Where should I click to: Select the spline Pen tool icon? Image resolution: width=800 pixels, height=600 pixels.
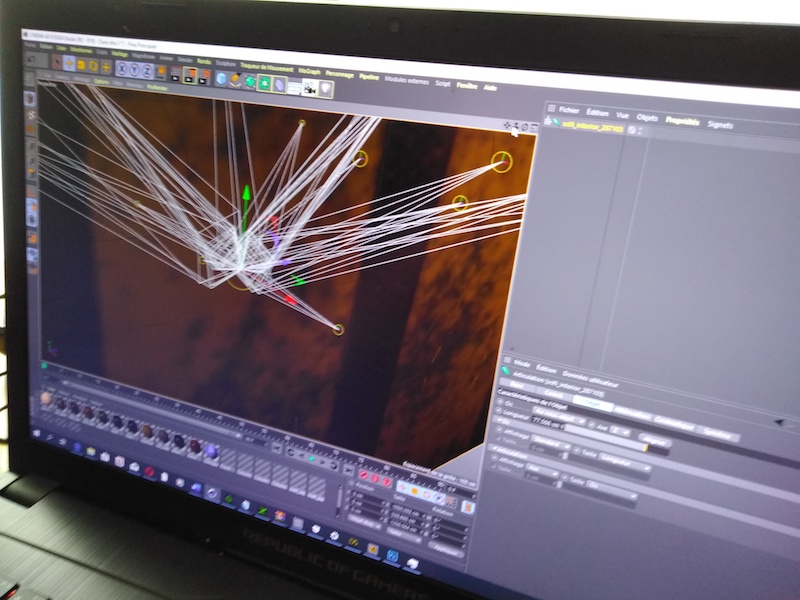pos(235,80)
